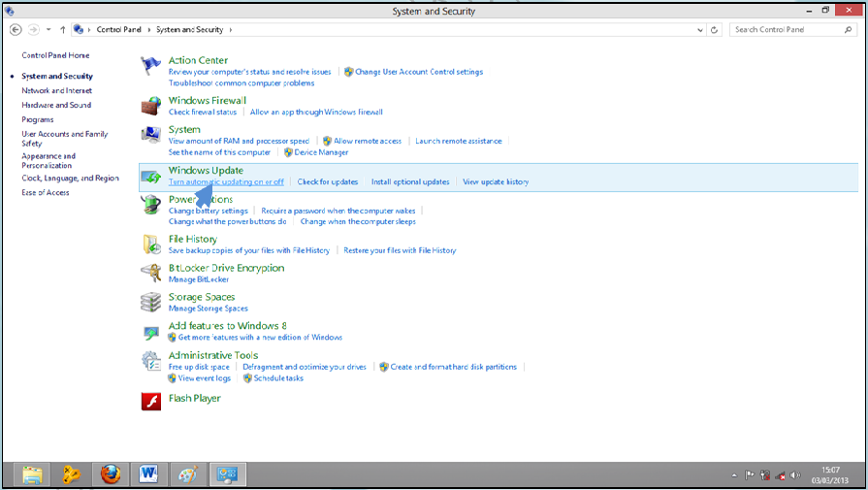
Task: Open Firefox from the taskbar
Action: pyautogui.click(x=111, y=474)
